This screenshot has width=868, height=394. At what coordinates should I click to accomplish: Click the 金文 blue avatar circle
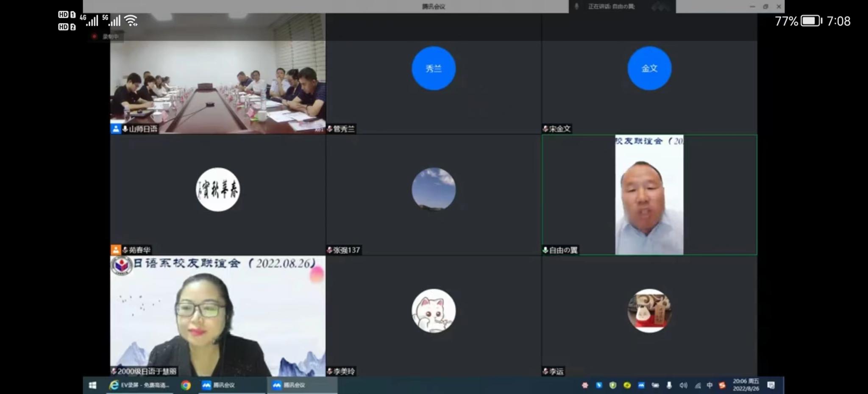(649, 68)
